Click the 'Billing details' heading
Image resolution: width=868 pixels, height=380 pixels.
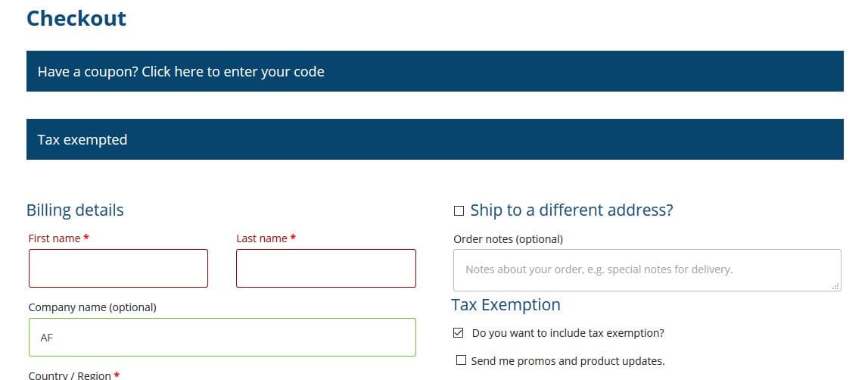pos(75,210)
